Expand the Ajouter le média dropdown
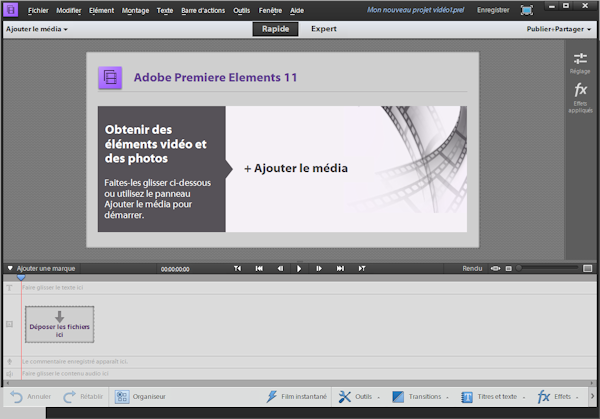The width and height of the screenshot is (600, 419). tap(37, 29)
